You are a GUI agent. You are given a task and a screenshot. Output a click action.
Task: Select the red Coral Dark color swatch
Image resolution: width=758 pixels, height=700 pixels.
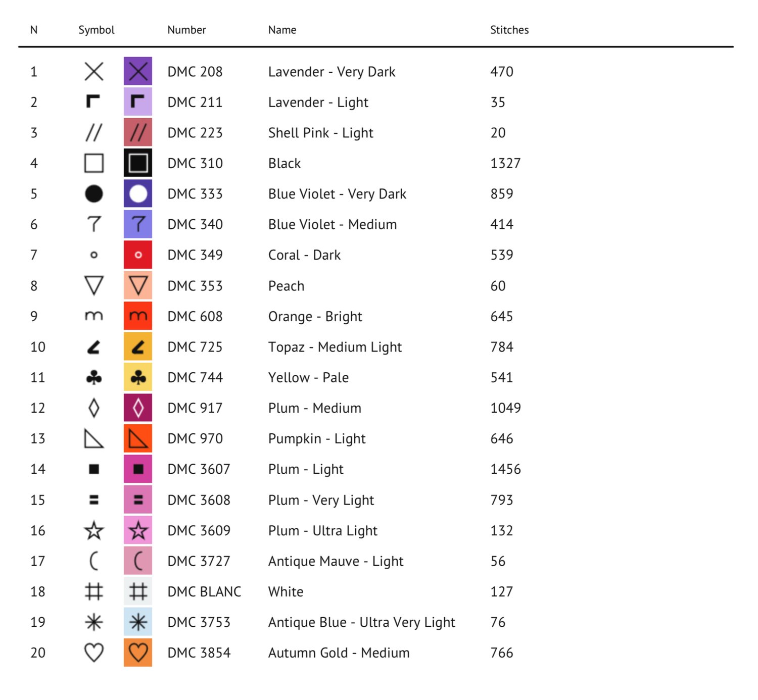(138, 255)
